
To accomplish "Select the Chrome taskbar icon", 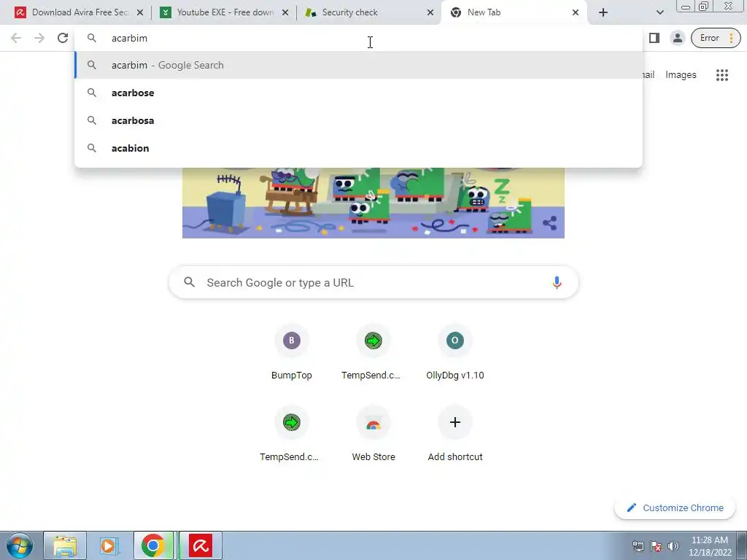I will coord(155,545).
